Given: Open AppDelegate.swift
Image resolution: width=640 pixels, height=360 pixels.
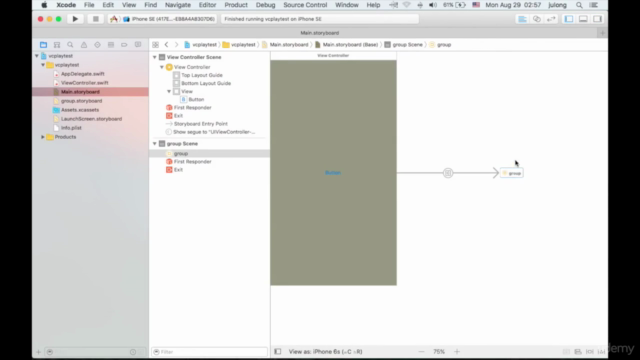Looking at the screenshot, I should (x=82, y=74).
